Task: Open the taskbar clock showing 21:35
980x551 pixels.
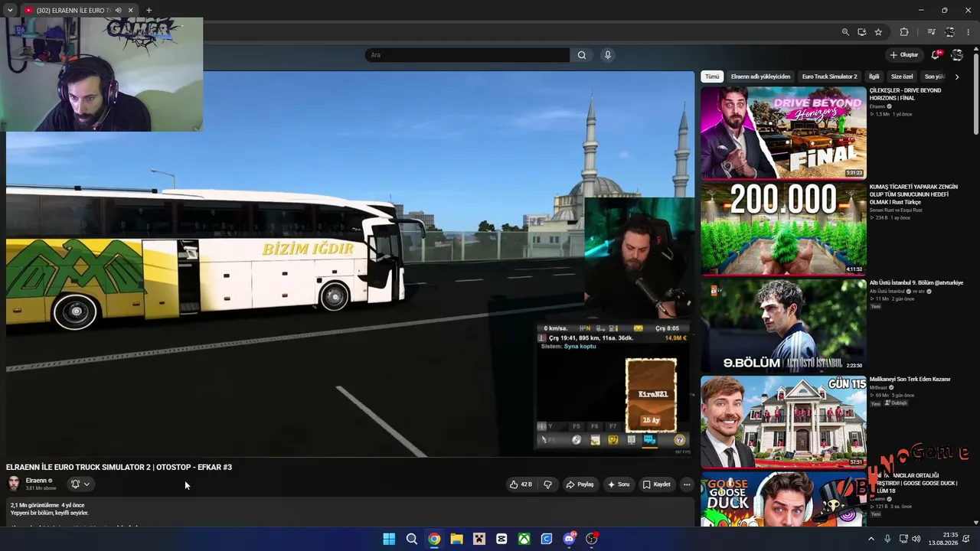Action: (943, 539)
